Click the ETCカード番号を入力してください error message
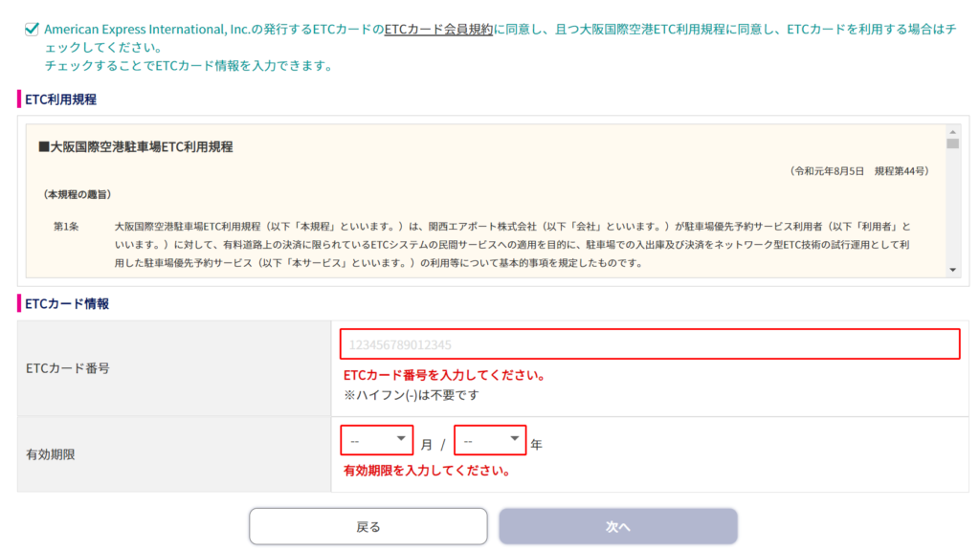980x552 pixels. [444, 375]
